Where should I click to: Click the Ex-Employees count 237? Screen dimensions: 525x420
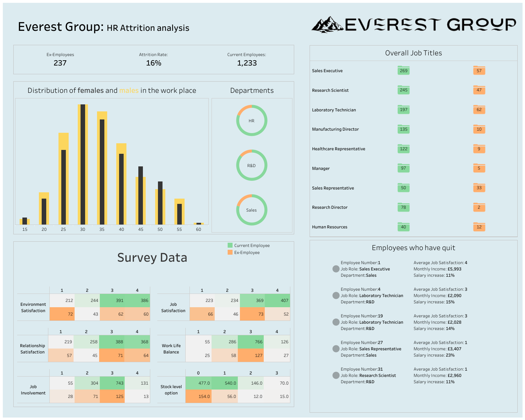pyautogui.click(x=60, y=63)
